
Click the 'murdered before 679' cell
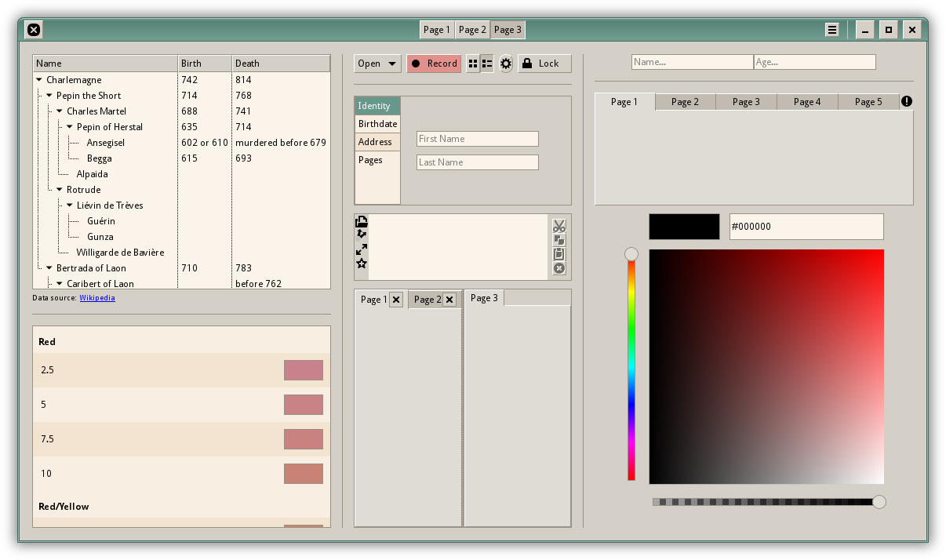tap(281, 143)
